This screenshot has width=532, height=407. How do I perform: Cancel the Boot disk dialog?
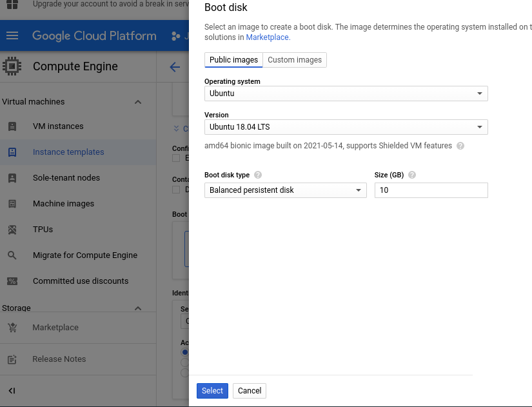point(250,391)
